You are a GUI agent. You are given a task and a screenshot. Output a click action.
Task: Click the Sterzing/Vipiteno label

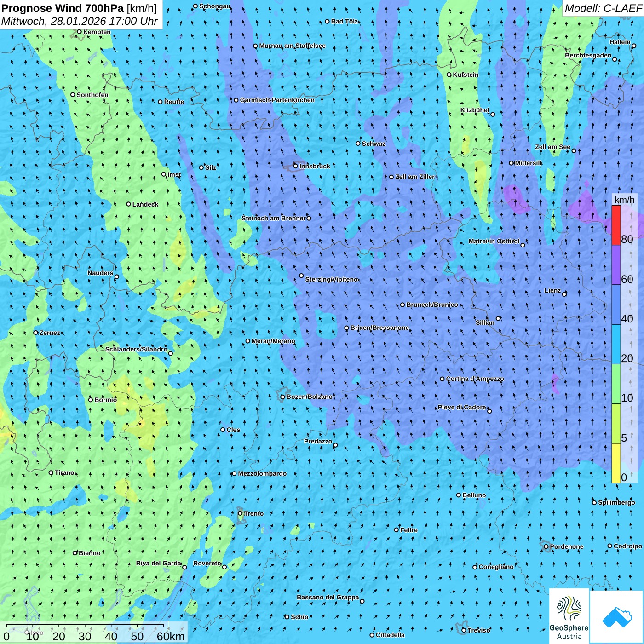point(331,279)
